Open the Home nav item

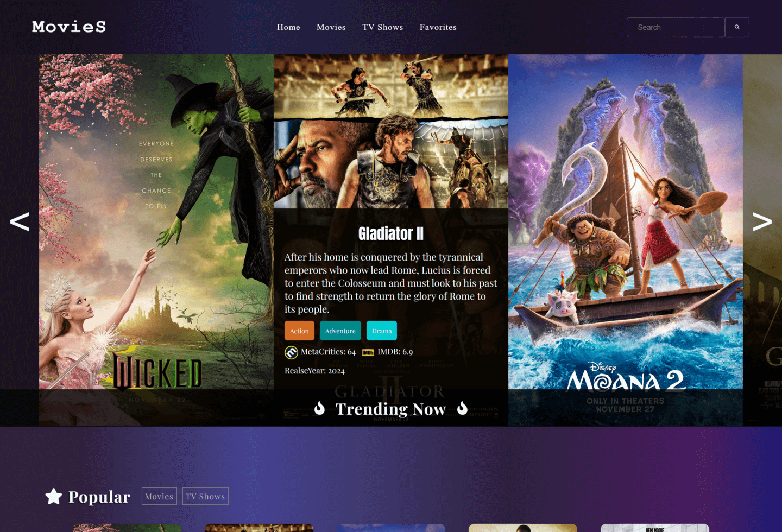point(288,27)
